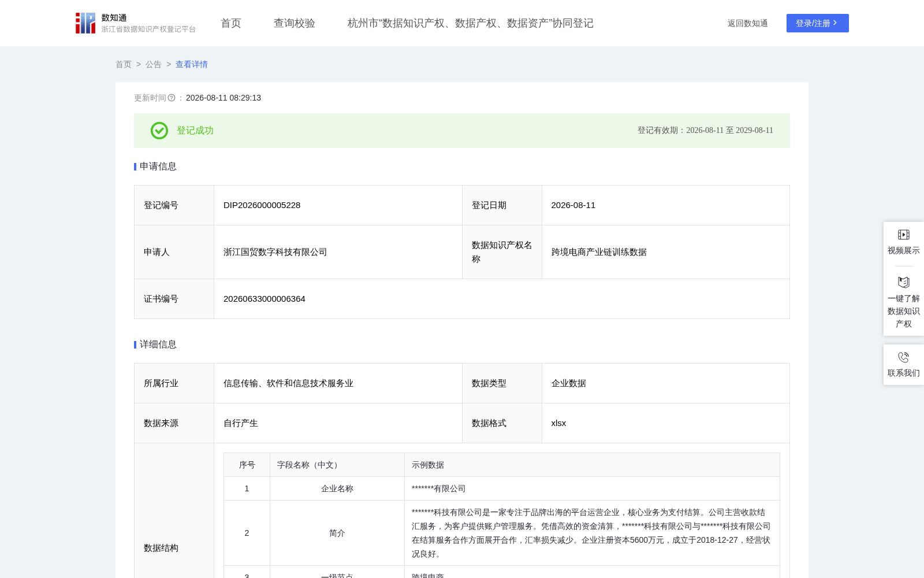
Task: Click the 序号 column header
Action: [247, 465]
